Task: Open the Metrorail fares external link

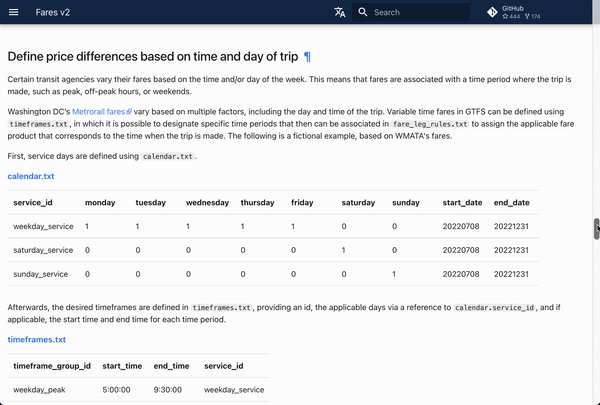Action: (102, 112)
